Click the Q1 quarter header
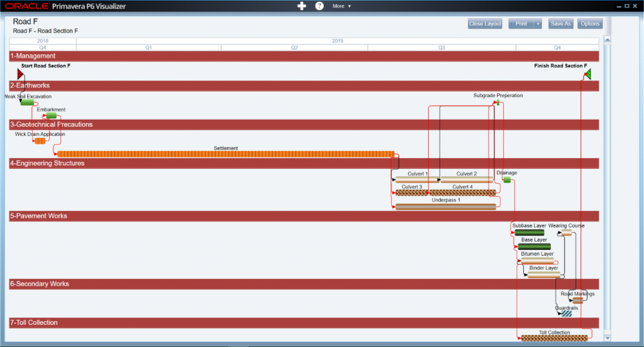 click(x=148, y=48)
